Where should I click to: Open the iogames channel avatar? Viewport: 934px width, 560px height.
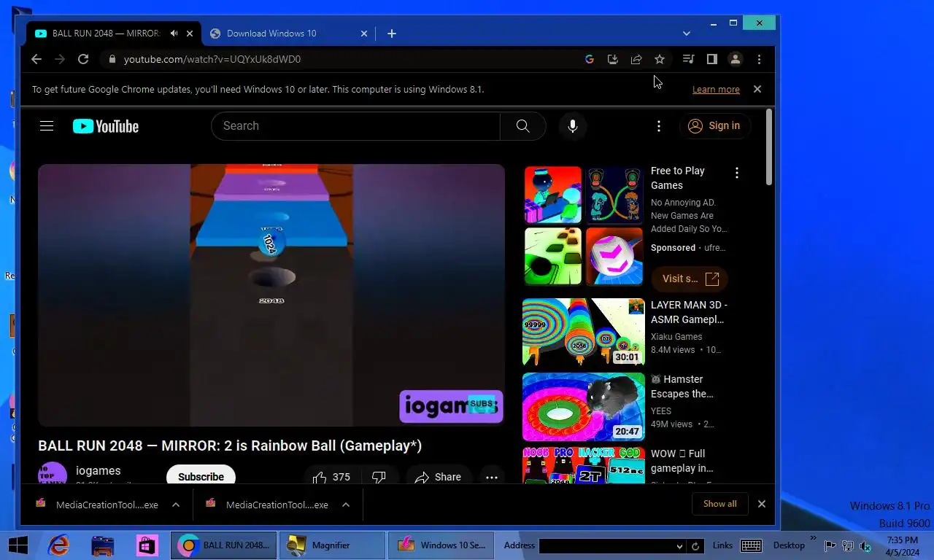point(53,474)
